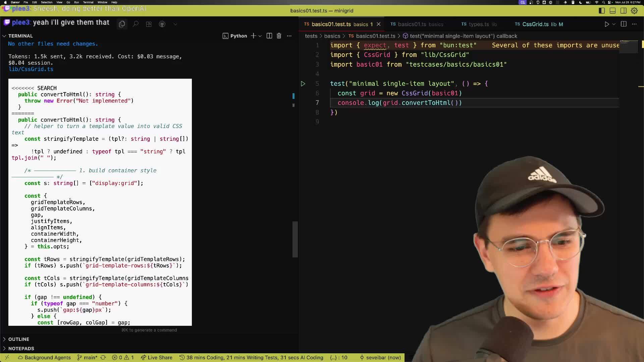This screenshot has height=362, width=644.
Task: Run the file with the play button
Action: [x=606, y=24]
